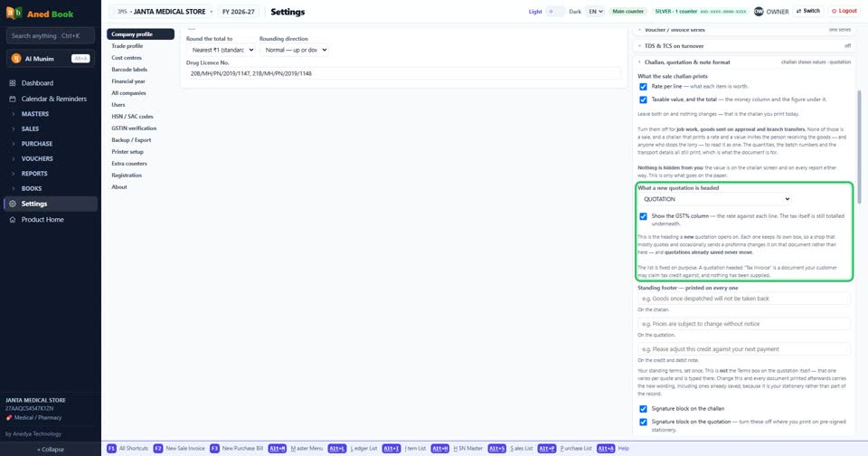Click the Main counter badge

pyautogui.click(x=627, y=11)
